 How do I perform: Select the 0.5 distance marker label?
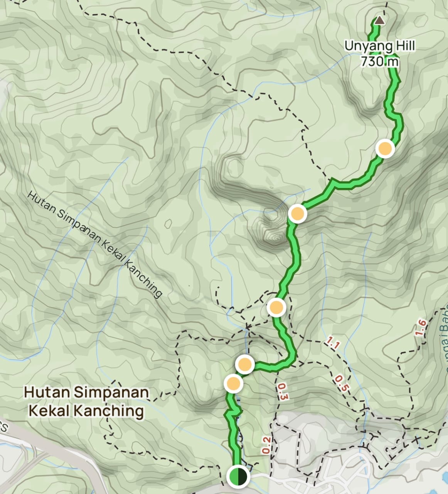pos(340,383)
